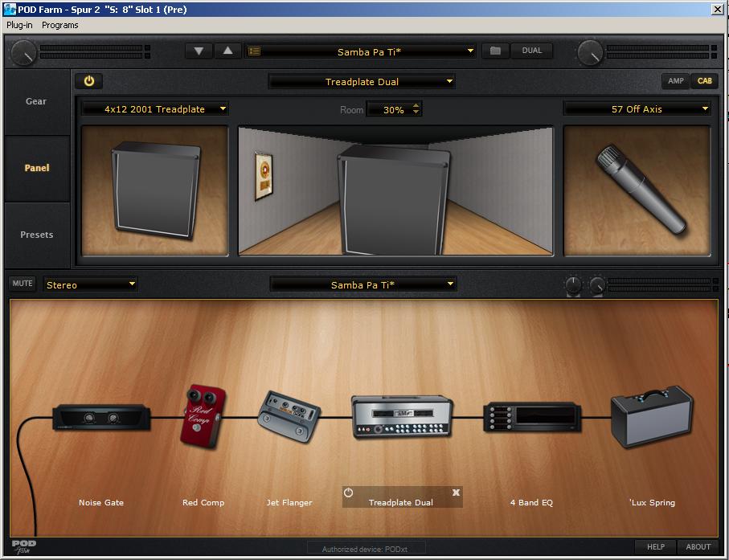
Task: Toggle the MUTE button
Action: point(23,284)
